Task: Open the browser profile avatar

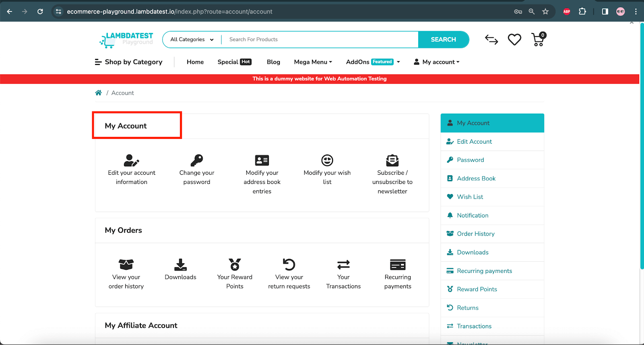Action: point(621,12)
